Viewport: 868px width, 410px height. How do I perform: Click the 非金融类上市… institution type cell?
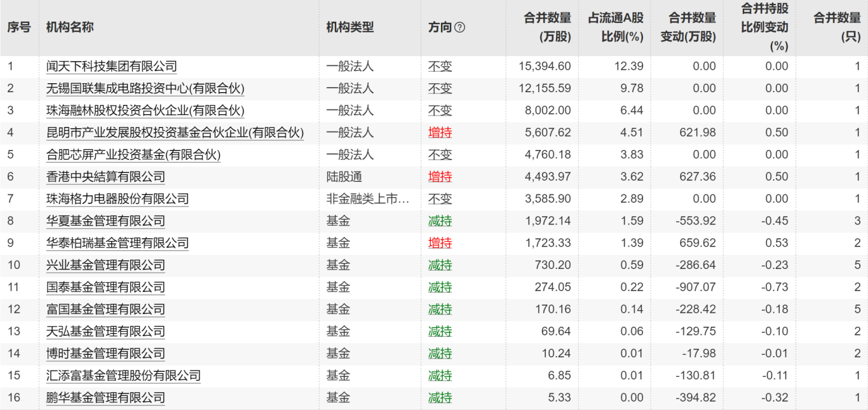(368, 199)
